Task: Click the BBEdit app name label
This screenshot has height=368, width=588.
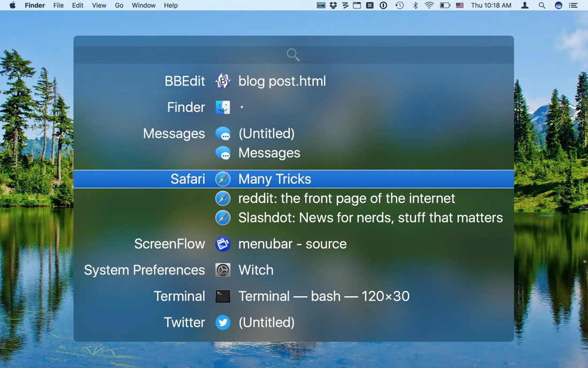Action: pyautogui.click(x=184, y=81)
